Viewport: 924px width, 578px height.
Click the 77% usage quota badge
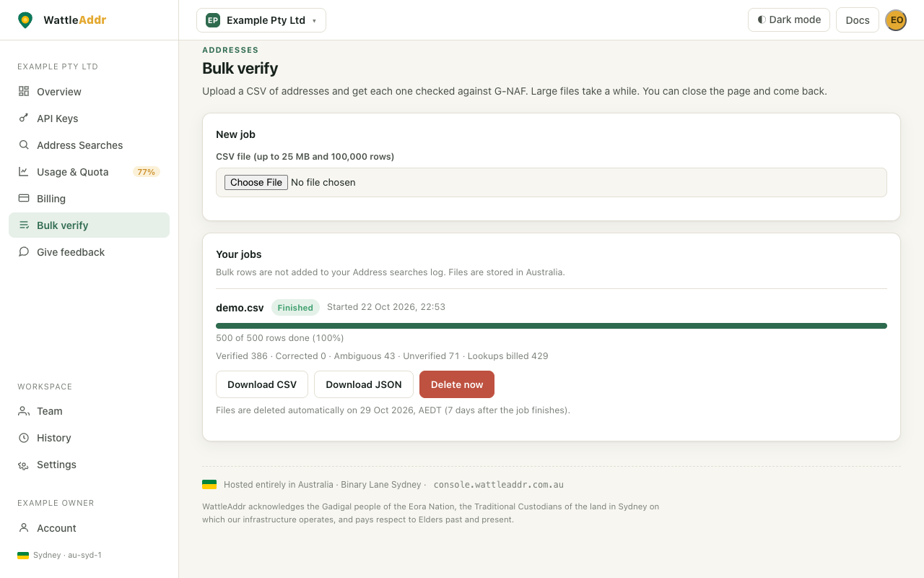147,172
